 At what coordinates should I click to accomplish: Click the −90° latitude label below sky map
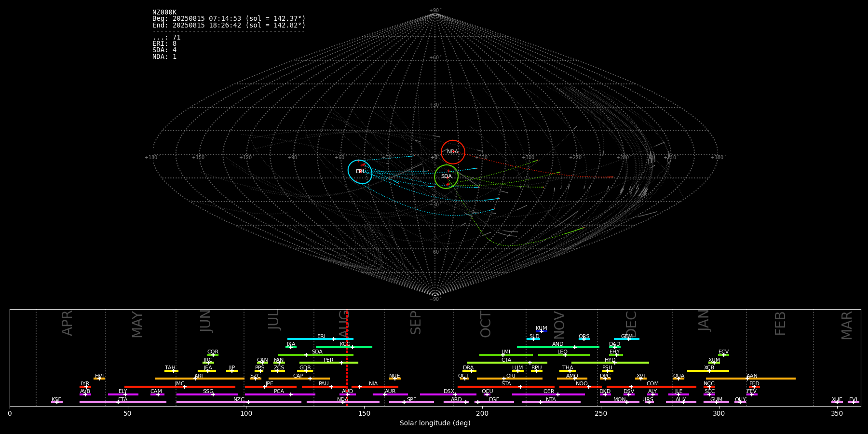[x=435, y=299]
